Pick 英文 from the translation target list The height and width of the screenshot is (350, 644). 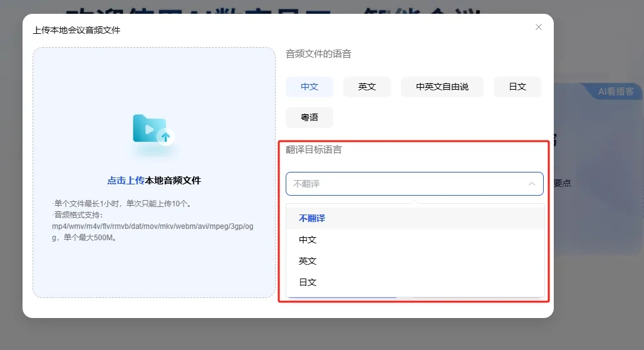pos(308,261)
